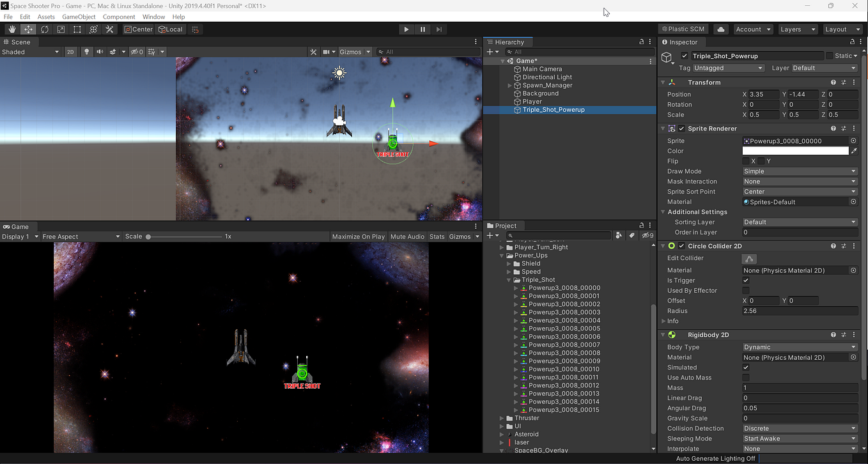Viewport: 868px width, 464px height.
Task: Select the Scale tool
Action: (61, 29)
